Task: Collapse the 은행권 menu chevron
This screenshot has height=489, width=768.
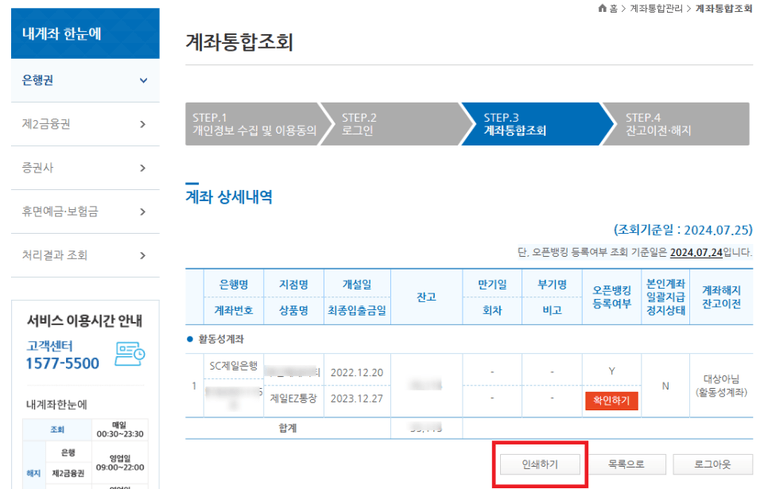Action: 143,80
